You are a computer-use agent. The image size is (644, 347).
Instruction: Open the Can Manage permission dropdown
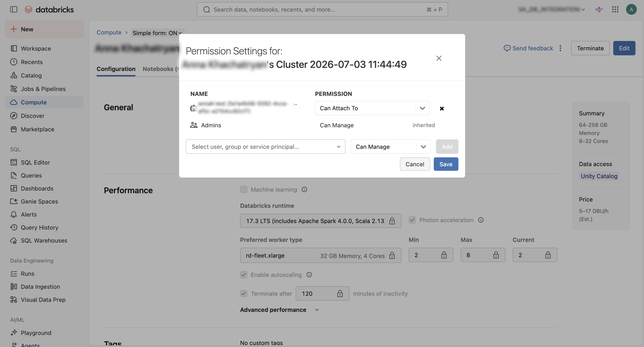(x=390, y=146)
